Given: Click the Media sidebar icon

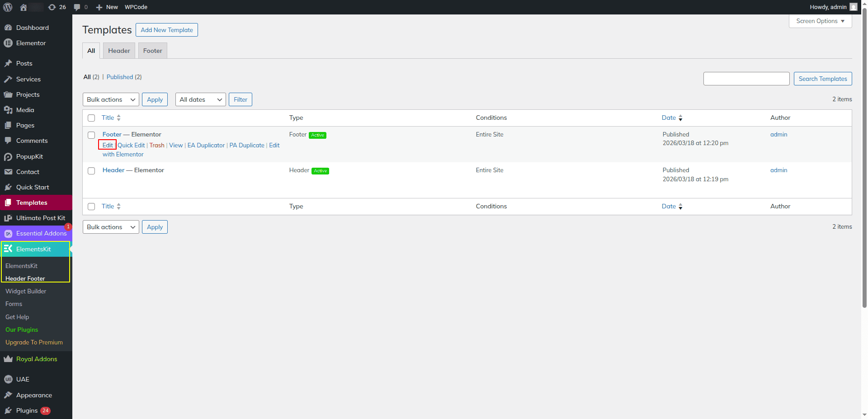Looking at the screenshot, I should point(8,110).
